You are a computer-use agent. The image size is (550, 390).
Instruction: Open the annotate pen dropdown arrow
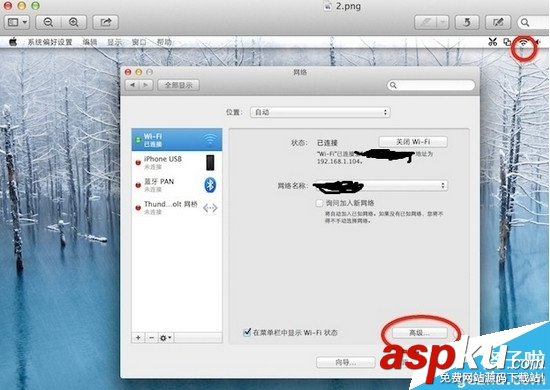coord(443,22)
